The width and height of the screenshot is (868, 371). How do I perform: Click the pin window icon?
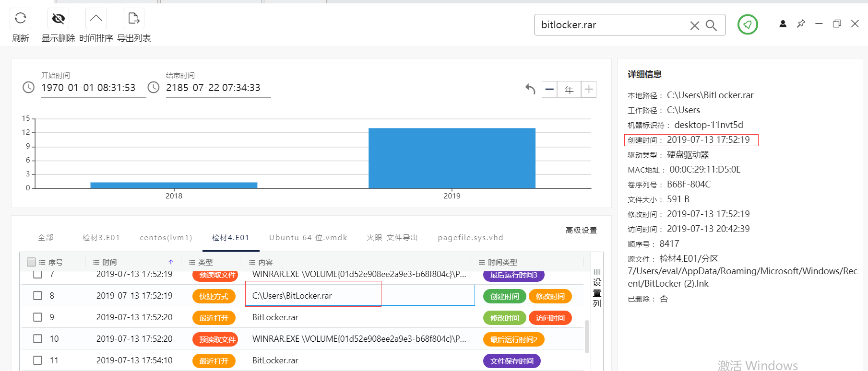point(801,23)
